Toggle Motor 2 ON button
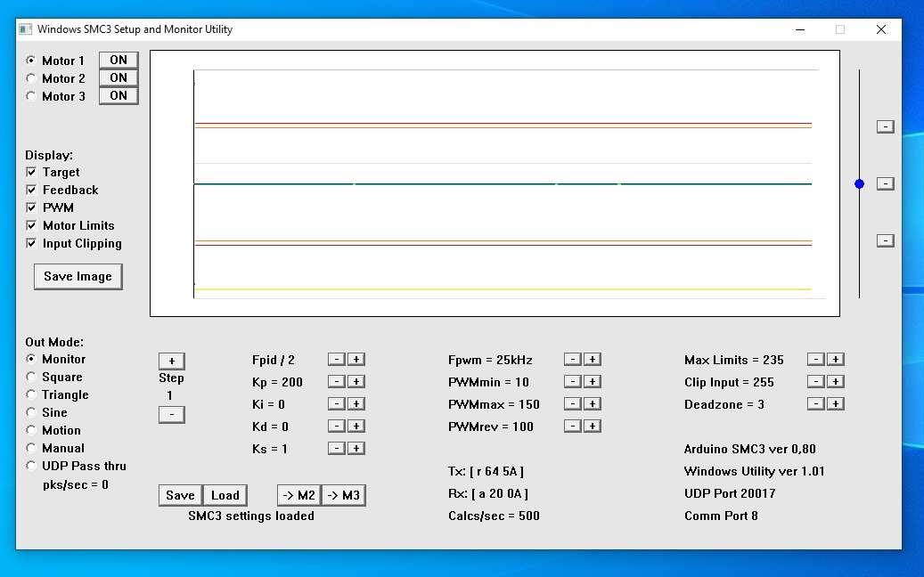The width and height of the screenshot is (924, 577). tap(119, 77)
